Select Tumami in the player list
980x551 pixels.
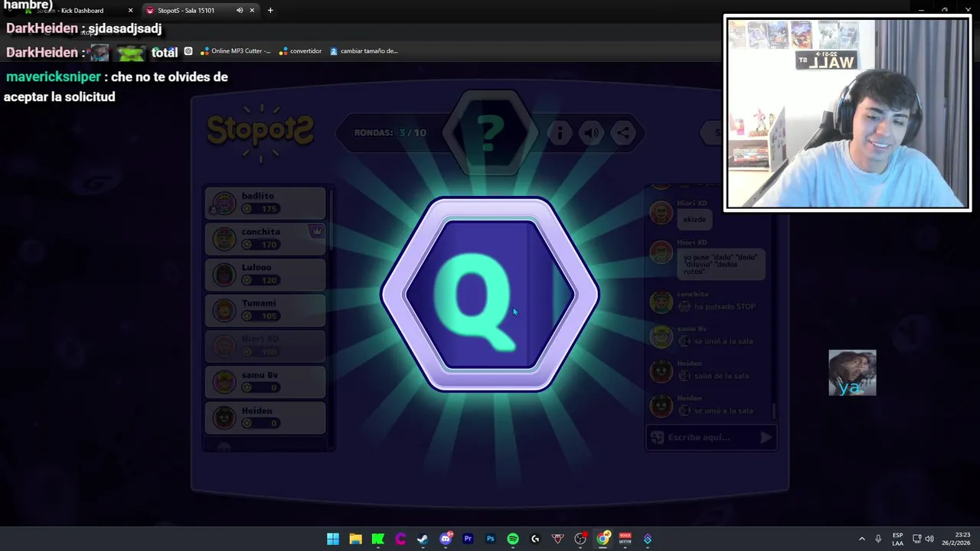(266, 310)
